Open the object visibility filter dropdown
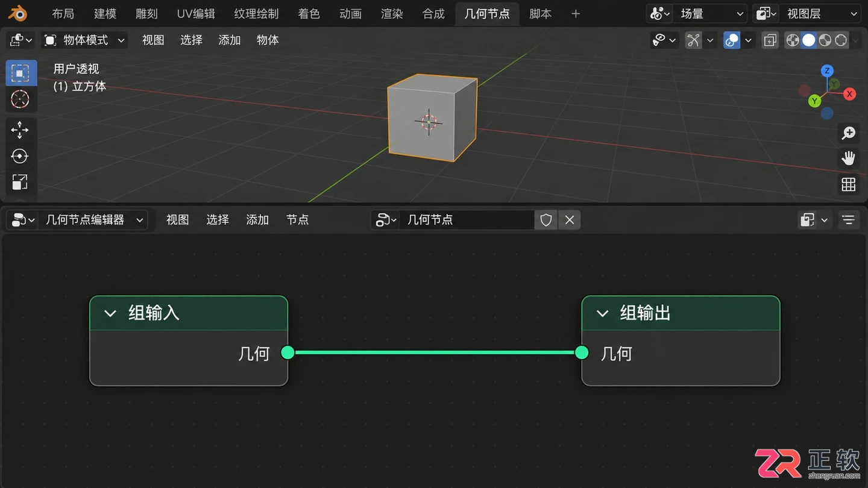Image resolution: width=868 pixels, height=488 pixels. click(664, 40)
